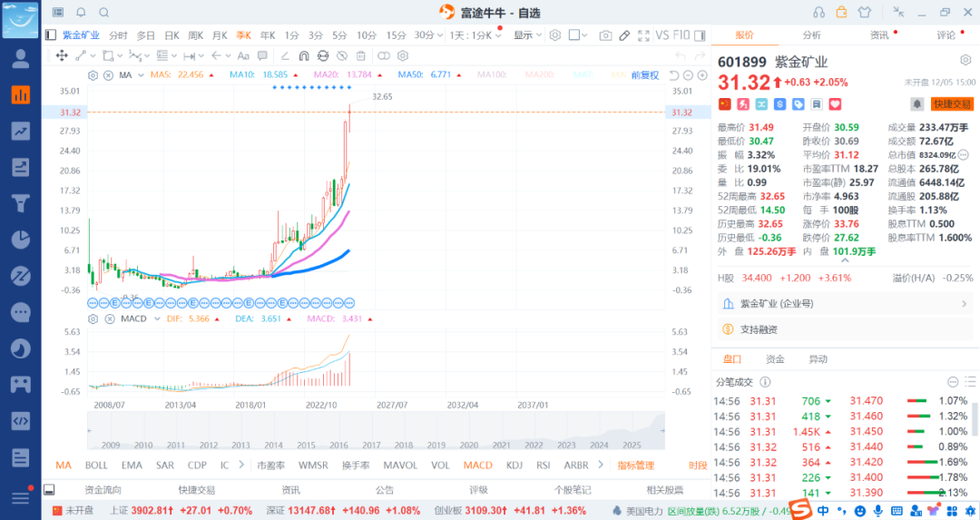The width and height of the screenshot is (980, 520).
Task: Open the code editor sidebar icon
Action: point(21,420)
